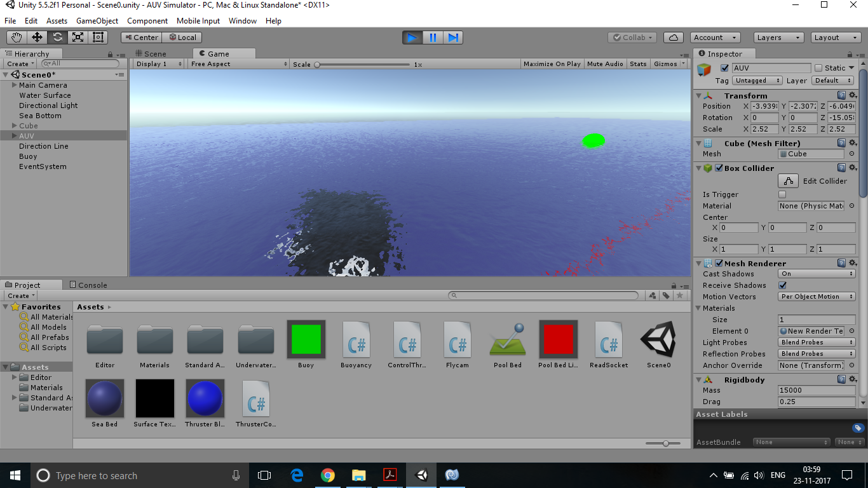Open the GameObject menu
Screen dimensions: 868x488
[x=97, y=21]
